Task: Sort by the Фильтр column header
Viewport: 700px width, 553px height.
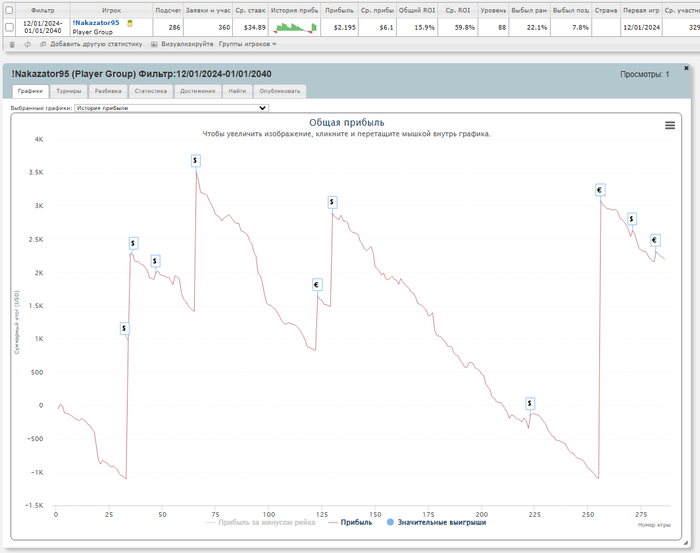Action: pyautogui.click(x=43, y=10)
